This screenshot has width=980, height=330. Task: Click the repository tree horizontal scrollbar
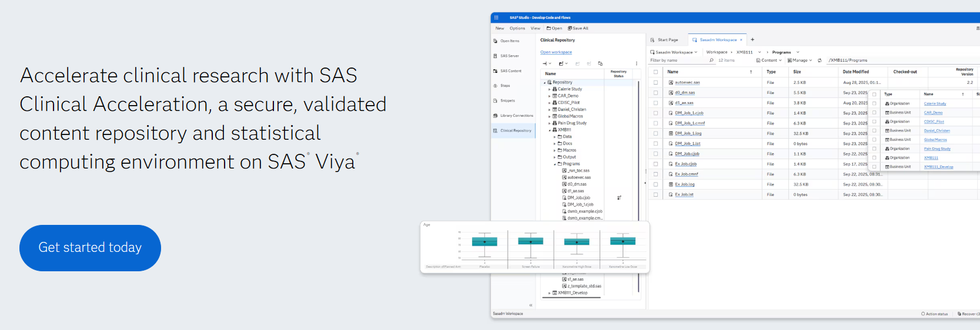(571, 298)
